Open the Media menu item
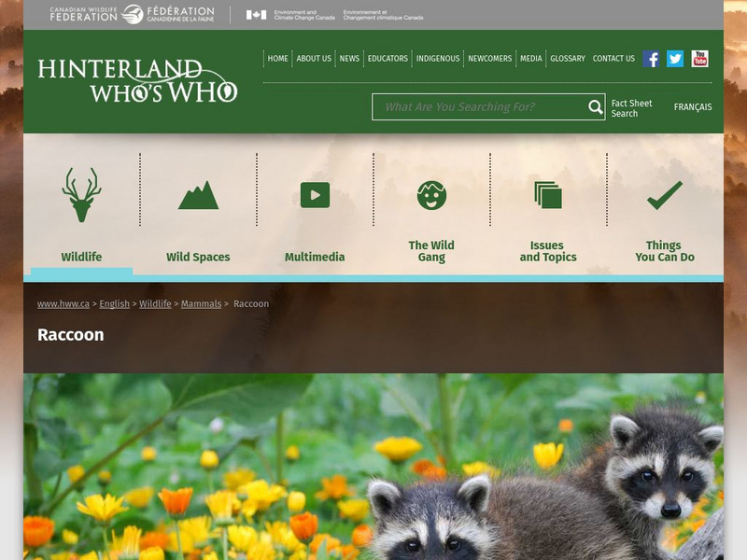 (531, 59)
